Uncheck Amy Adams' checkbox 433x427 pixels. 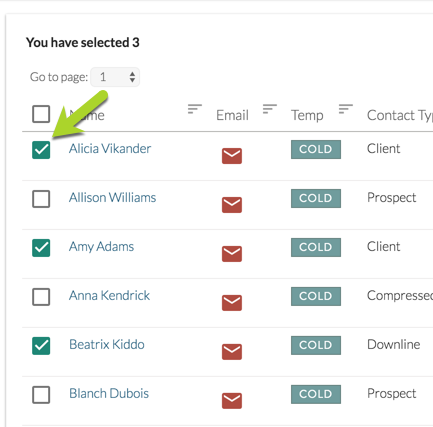(41, 248)
